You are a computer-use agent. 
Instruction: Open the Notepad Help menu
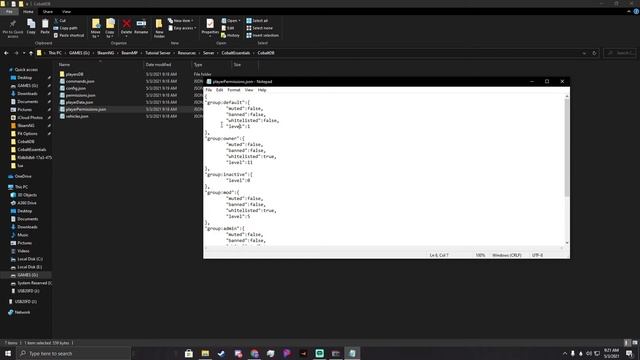[262, 90]
